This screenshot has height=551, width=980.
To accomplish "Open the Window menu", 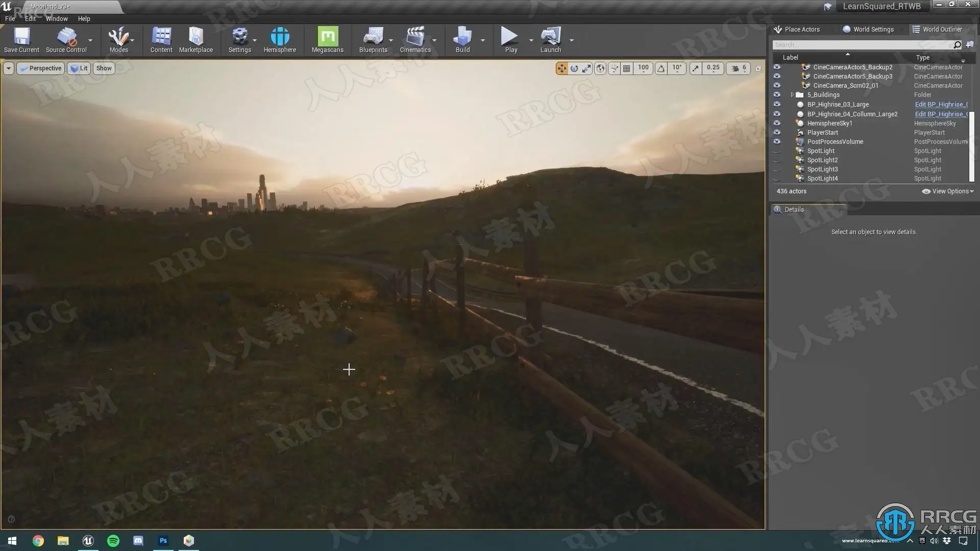I will 57,19.
